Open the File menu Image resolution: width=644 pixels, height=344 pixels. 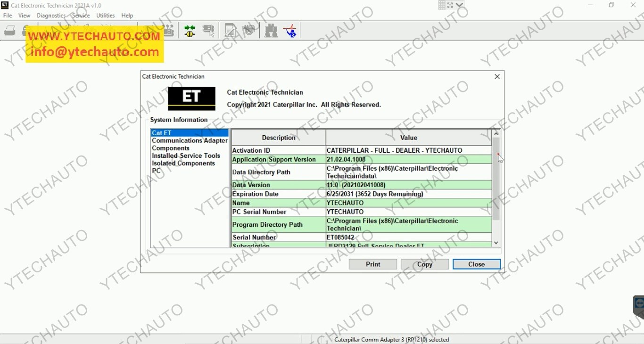coord(8,16)
